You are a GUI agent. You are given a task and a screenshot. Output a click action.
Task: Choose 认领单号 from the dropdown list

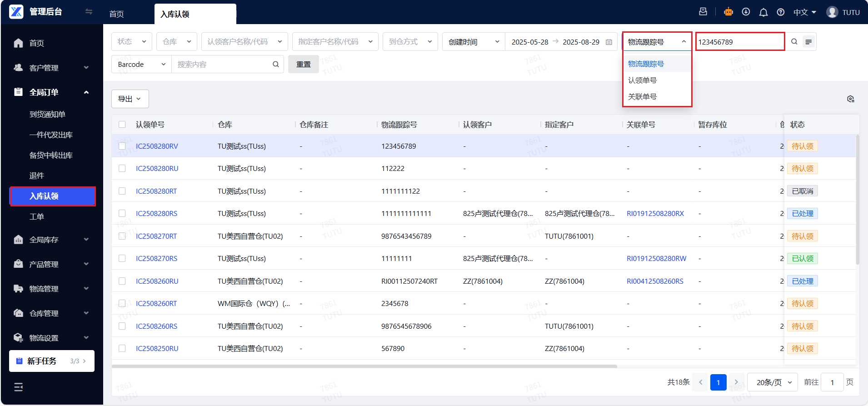(x=642, y=80)
